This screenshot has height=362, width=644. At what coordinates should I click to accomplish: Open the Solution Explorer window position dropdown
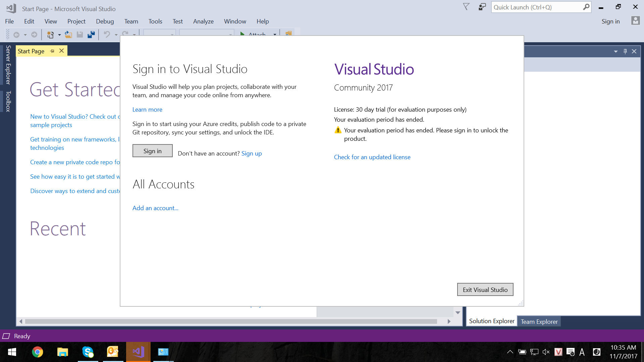pos(616,51)
